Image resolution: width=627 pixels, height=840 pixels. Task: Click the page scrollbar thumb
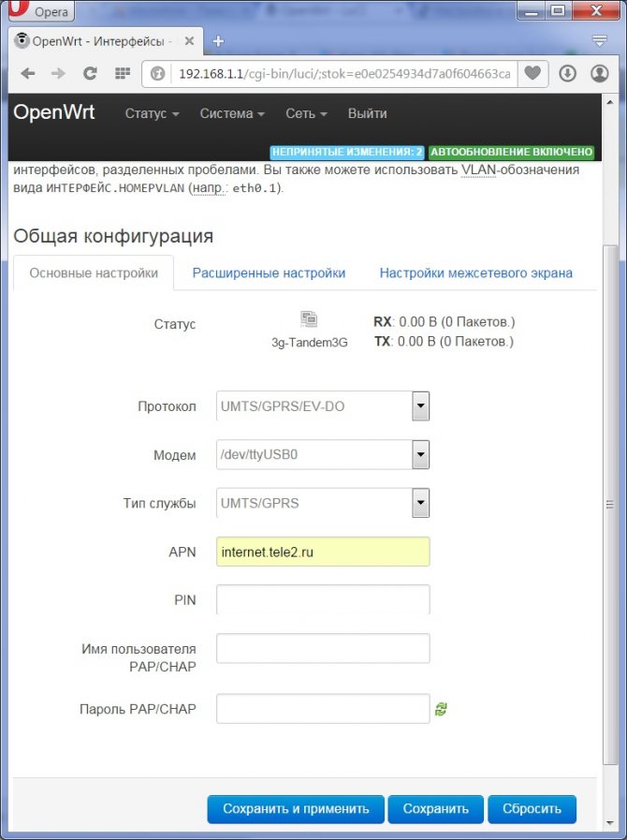609,505
